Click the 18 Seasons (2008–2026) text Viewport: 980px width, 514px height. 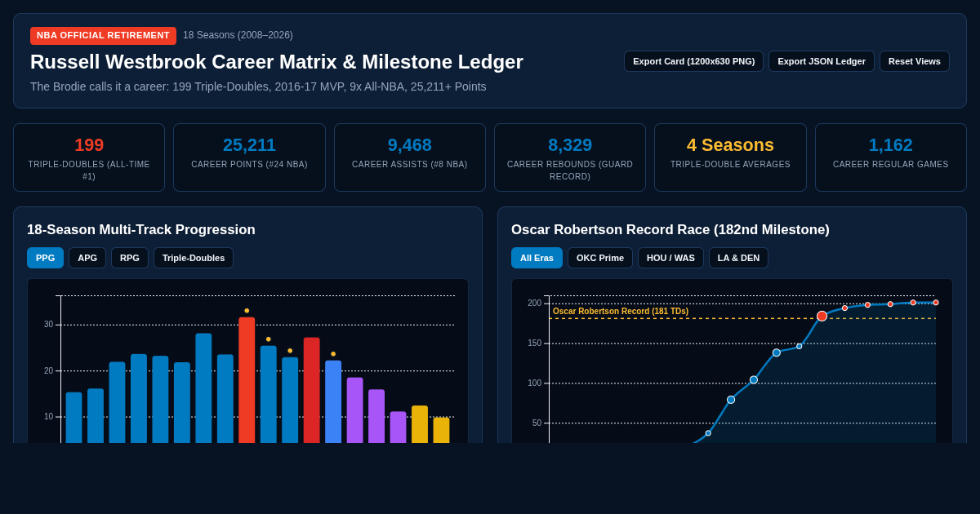[238, 35]
